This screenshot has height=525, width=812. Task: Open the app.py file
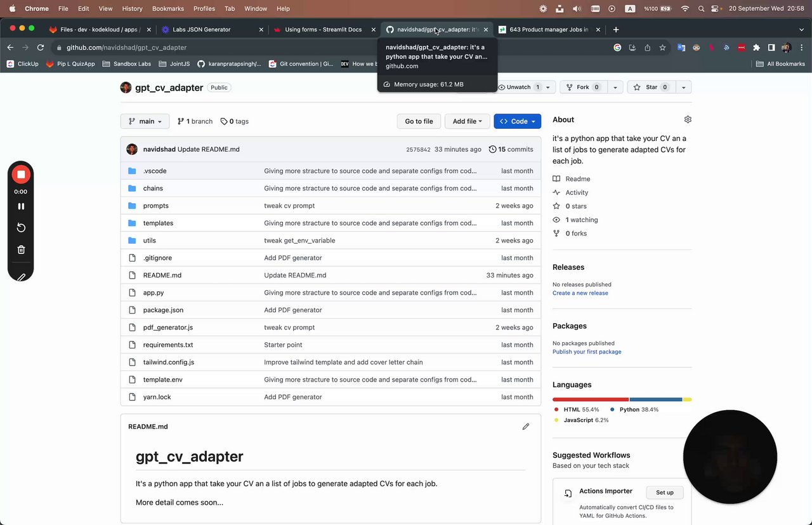coord(154,293)
